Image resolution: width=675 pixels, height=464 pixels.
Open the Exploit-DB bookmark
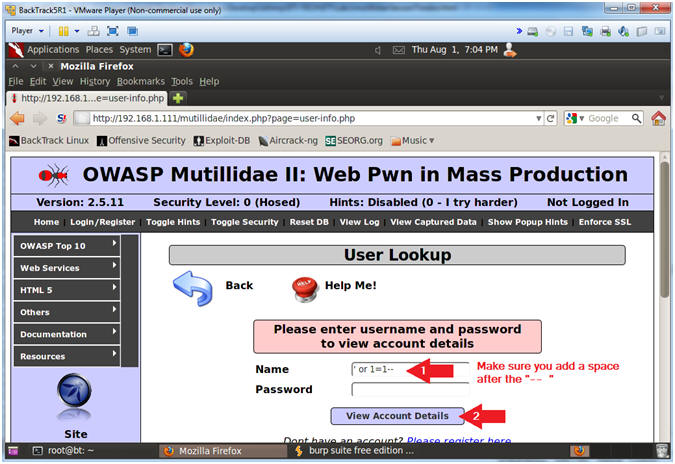(222, 141)
